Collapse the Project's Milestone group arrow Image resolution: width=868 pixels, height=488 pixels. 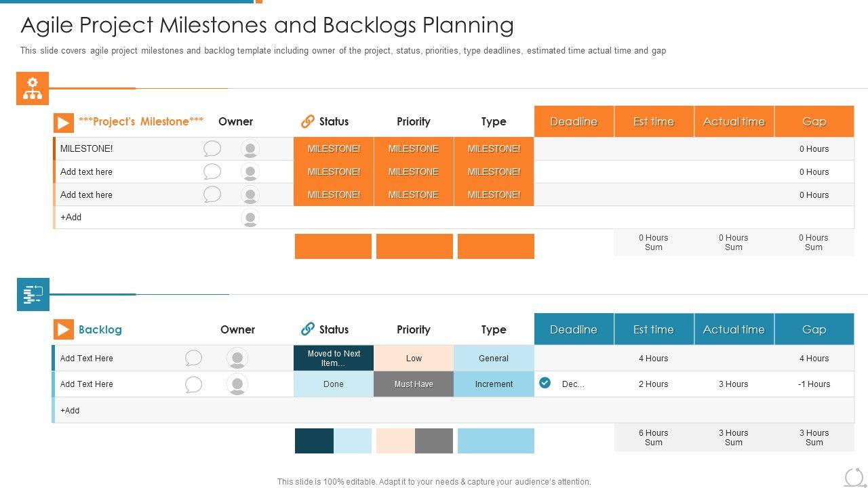coord(64,123)
